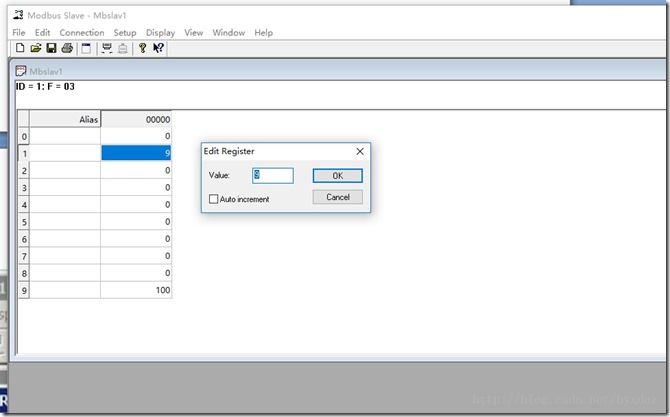Click the Disconnect toolbar icon

(x=123, y=48)
